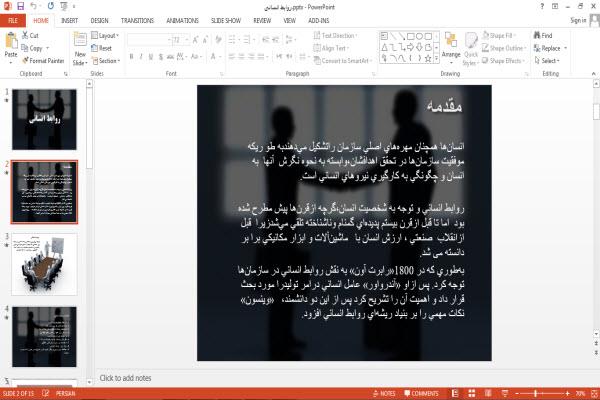Screen dimensions: 600x400
Task: Switch to Slide Sorter view in status bar
Action: coord(472,393)
